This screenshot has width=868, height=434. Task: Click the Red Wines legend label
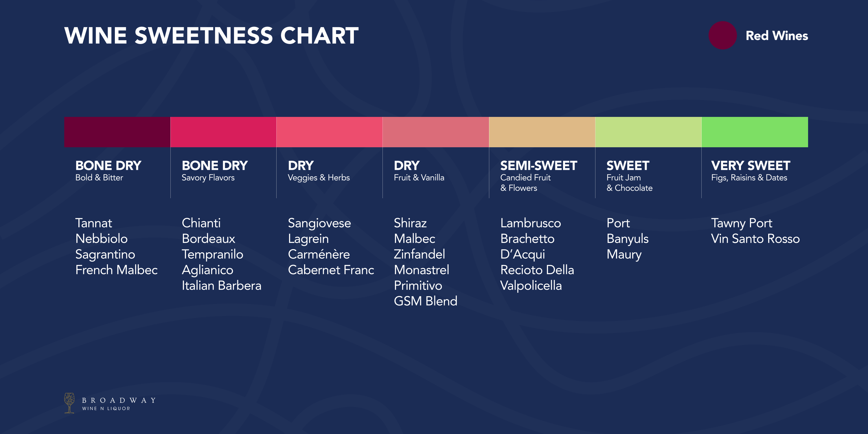[x=776, y=36]
